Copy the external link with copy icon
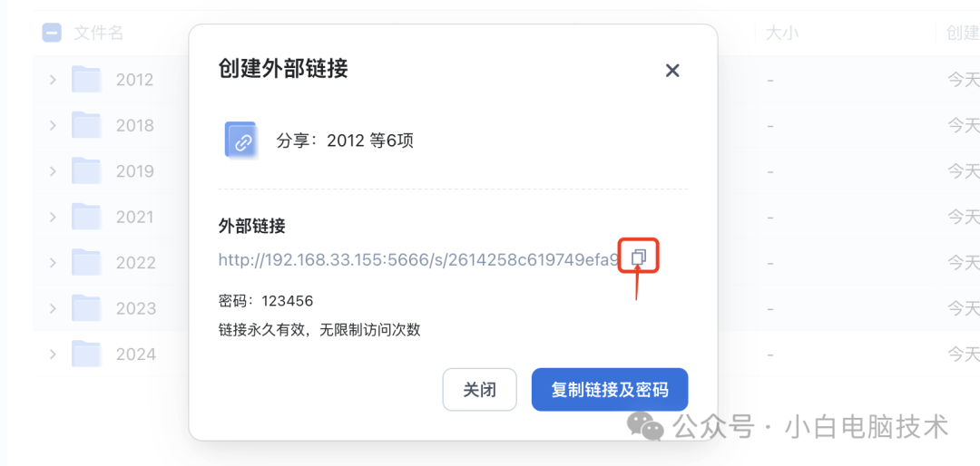This screenshot has height=466, width=980. [638, 257]
